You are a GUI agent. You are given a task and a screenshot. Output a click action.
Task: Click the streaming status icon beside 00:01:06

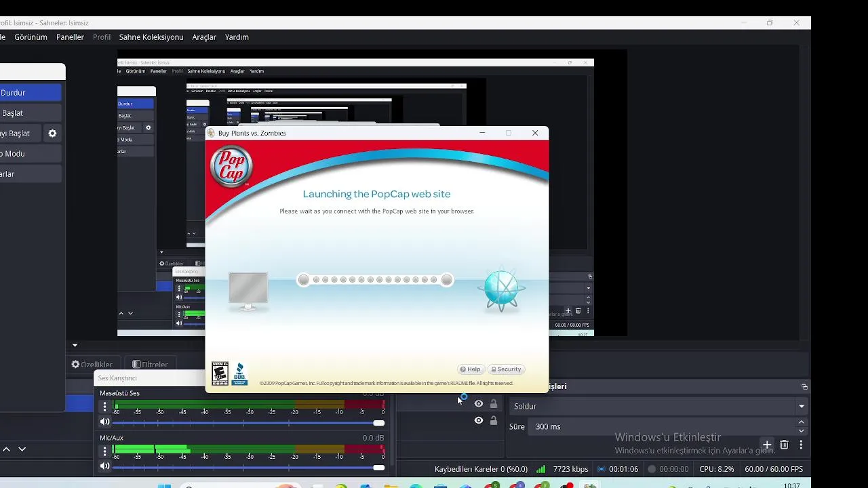601,469
